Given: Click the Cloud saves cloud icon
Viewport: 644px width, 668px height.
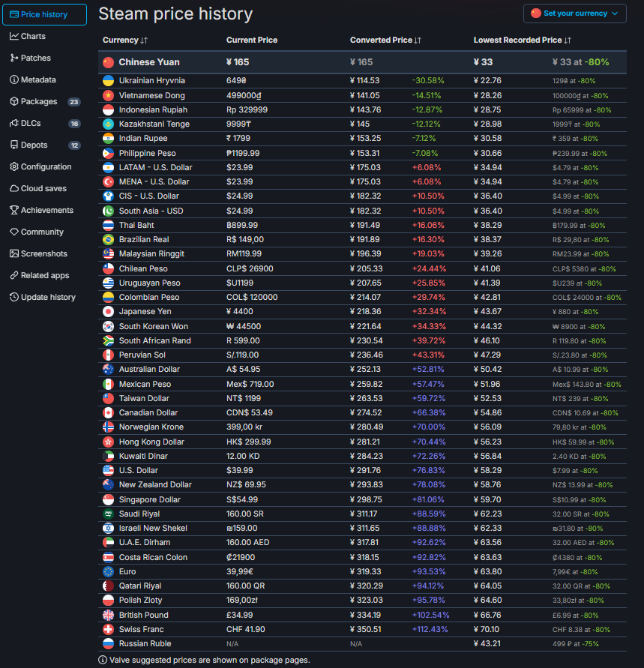Looking at the screenshot, I should click(x=14, y=188).
